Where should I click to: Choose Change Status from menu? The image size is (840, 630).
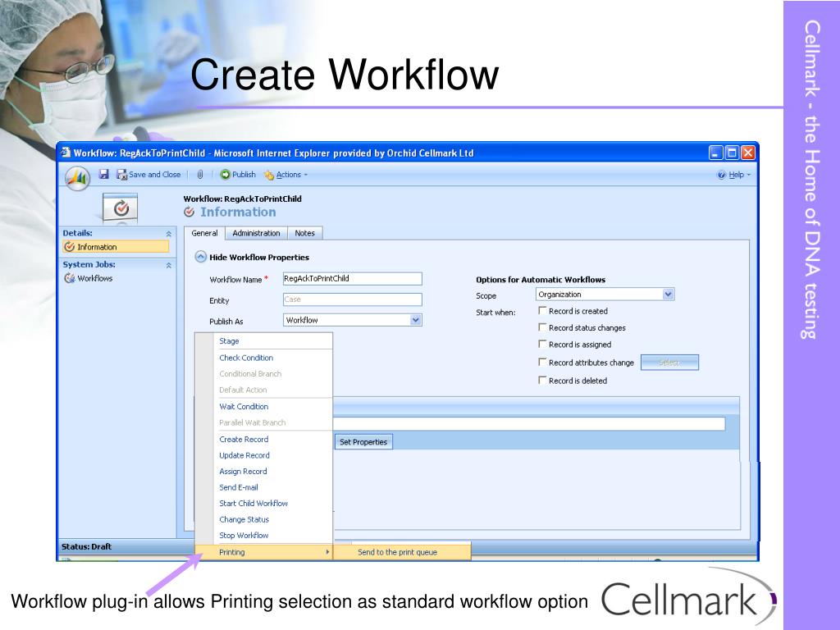273,519
